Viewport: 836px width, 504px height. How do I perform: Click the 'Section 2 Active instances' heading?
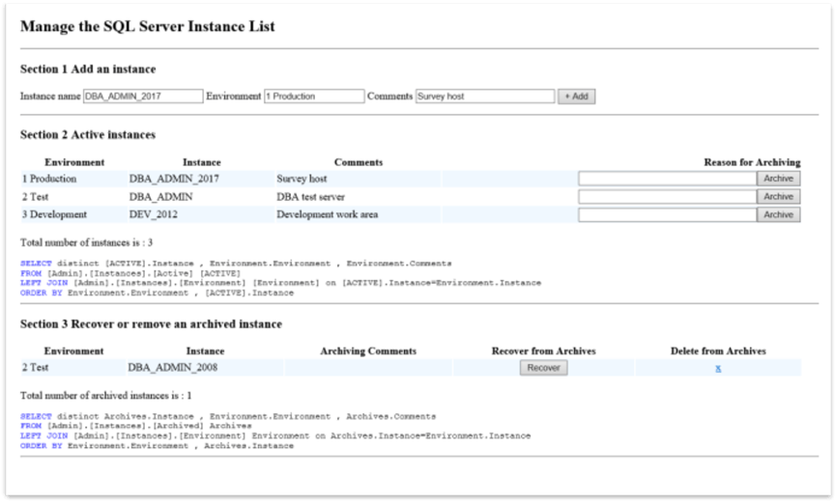click(x=88, y=134)
